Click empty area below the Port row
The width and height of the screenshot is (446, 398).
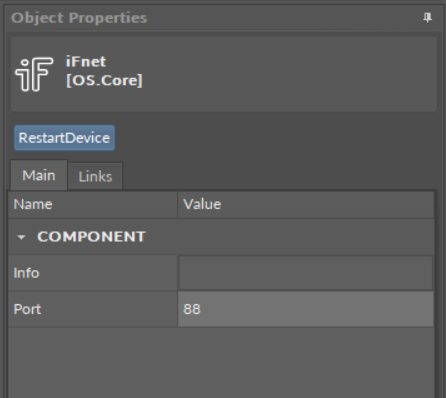tap(221, 362)
